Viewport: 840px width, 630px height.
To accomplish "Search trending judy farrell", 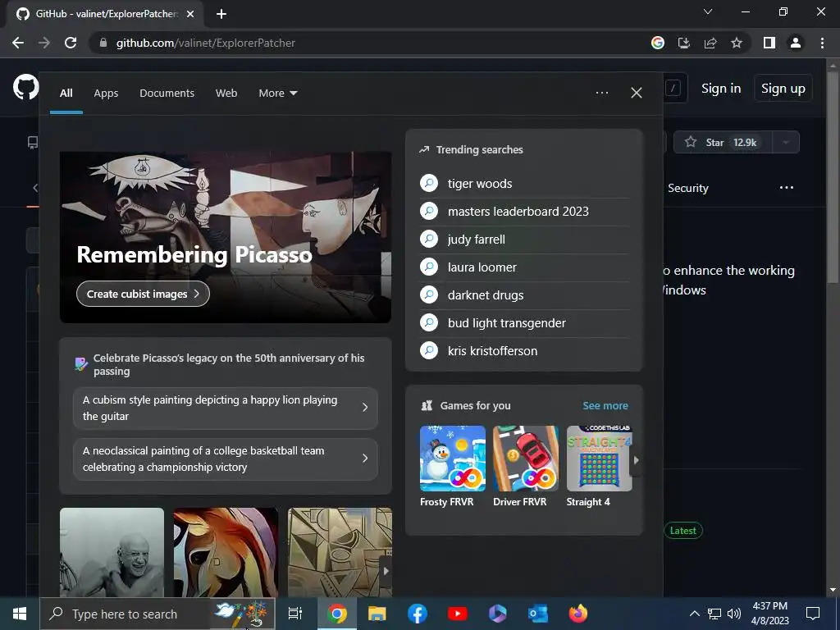I will tap(477, 240).
